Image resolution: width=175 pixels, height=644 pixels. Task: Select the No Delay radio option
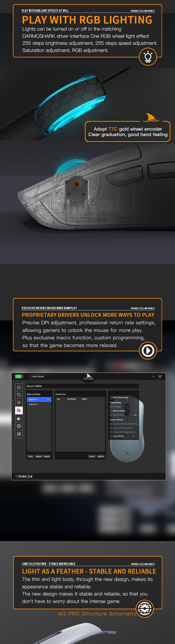coord(111,406)
